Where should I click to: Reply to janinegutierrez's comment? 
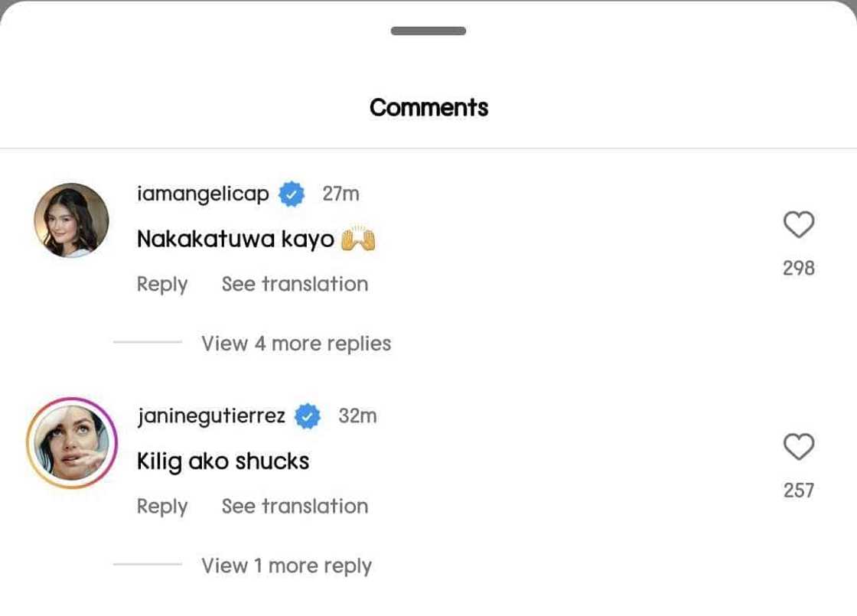pyautogui.click(x=161, y=506)
